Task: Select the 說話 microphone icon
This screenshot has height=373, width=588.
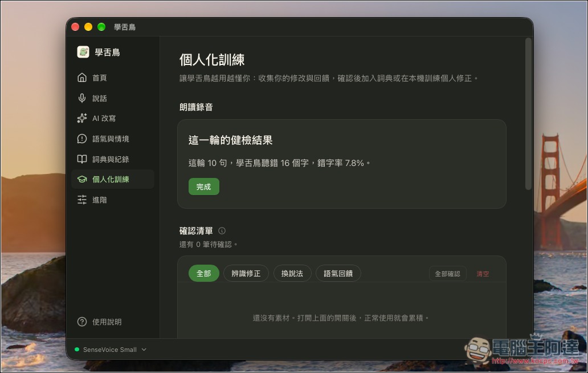Action: (81, 98)
